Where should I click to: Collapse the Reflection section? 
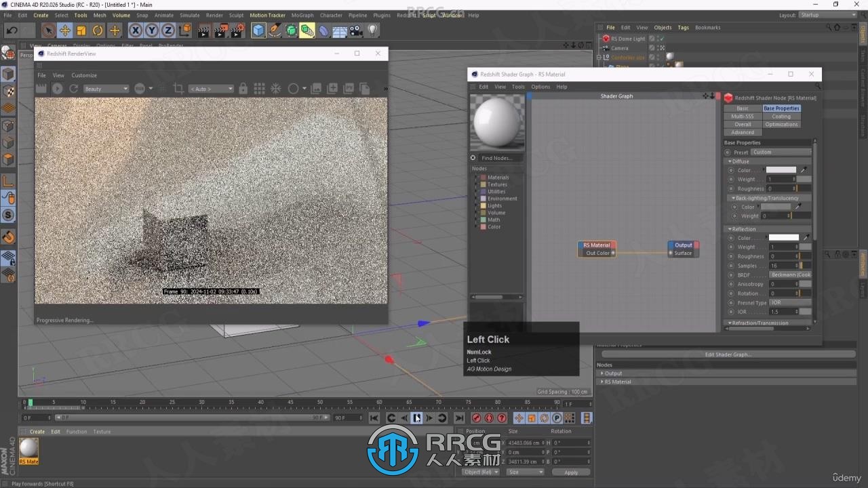(730, 229)
